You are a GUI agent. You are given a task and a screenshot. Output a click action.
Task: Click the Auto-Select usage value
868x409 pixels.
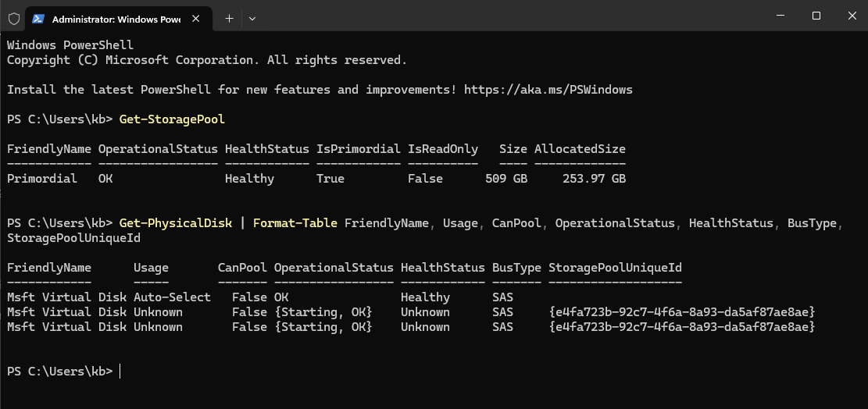(172, 297)
